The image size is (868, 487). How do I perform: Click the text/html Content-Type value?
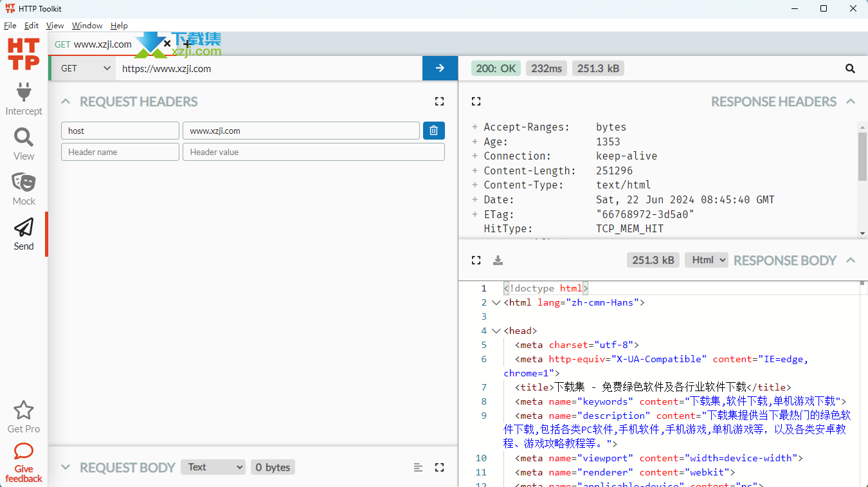click(x=623, y=185)
